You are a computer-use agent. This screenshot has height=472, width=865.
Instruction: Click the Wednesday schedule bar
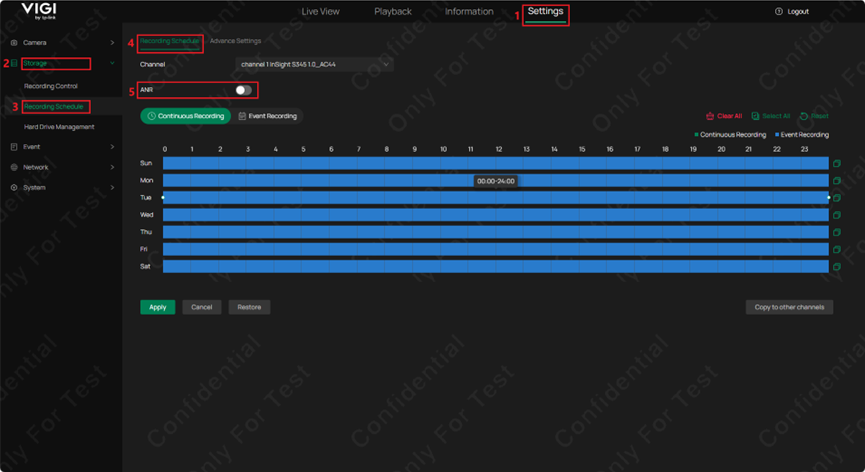point(495,214)
